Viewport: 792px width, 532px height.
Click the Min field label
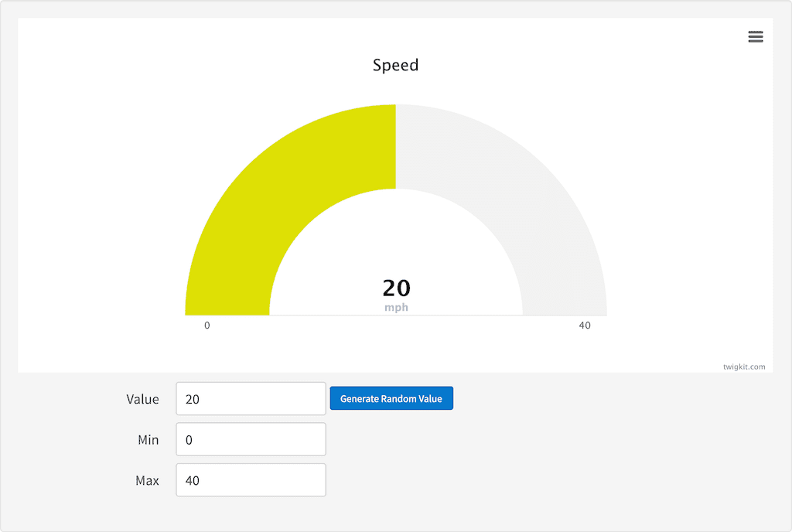pyautogui.click(x=148, y=440)
